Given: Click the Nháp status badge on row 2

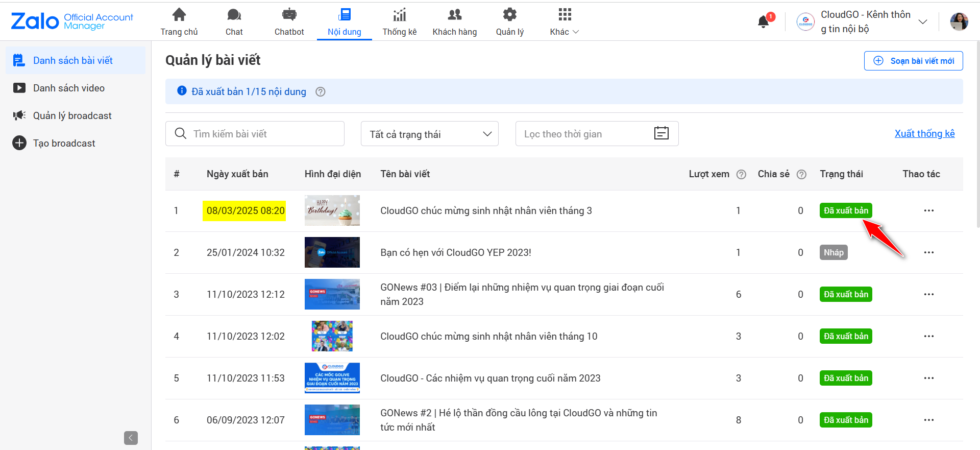Looking at the screenshot, I should [x=834, y=252].
